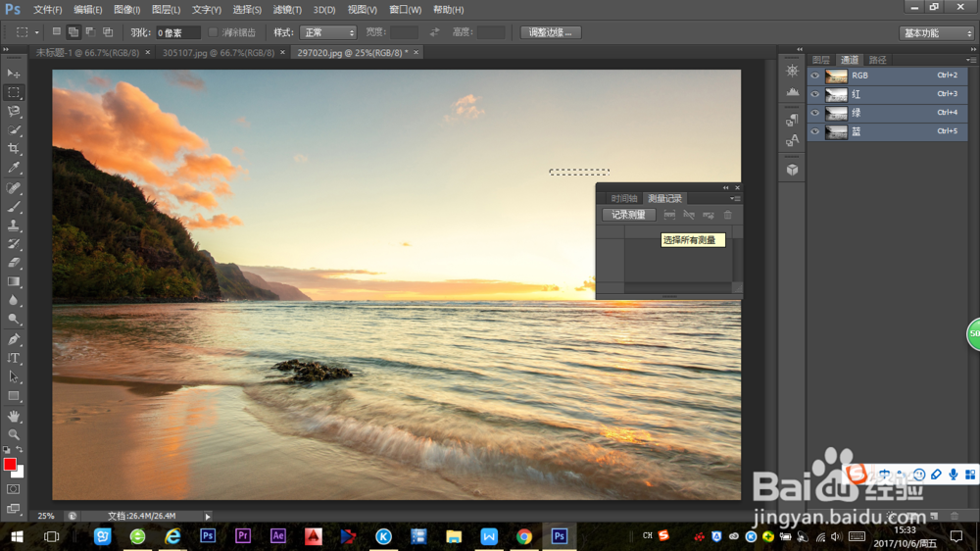Select the Blur tool
Screen dimensions: 980x551
(13, 300)
